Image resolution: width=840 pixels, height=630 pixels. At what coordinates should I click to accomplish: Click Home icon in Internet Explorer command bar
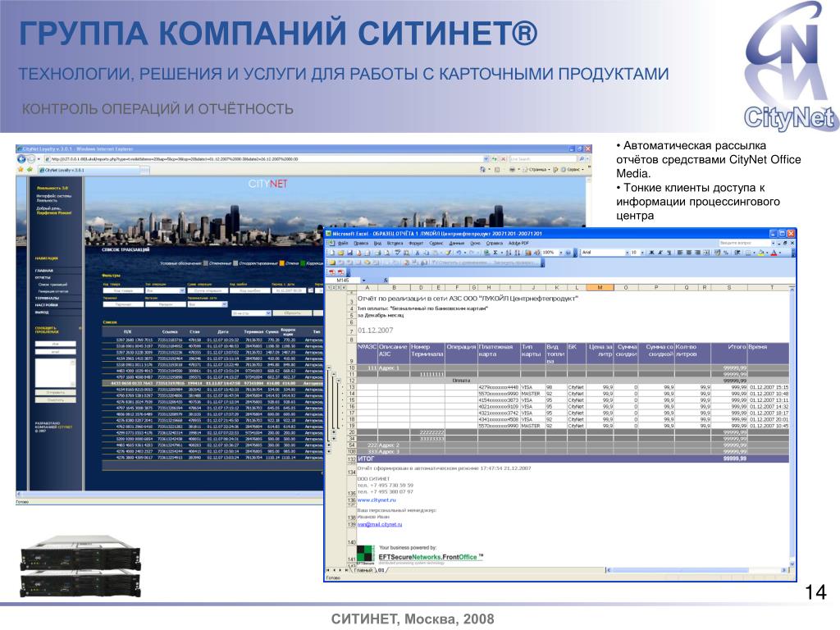(482, 170)
